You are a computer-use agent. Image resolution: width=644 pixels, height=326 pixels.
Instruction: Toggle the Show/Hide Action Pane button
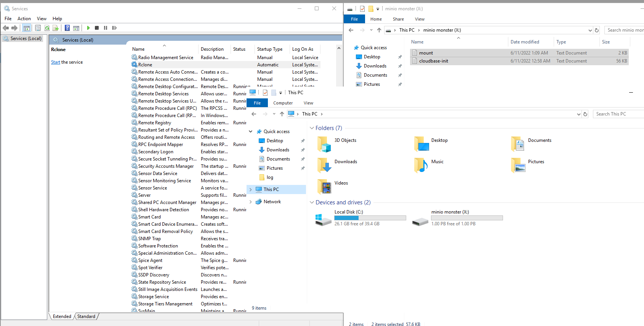[x=76, y=28]
